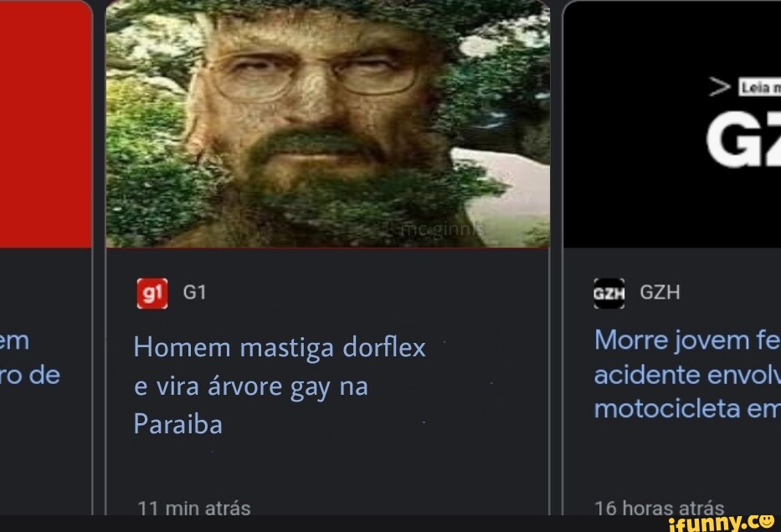
Task: Click the word Paraiba in G1 headline
Action: point(177,424)
